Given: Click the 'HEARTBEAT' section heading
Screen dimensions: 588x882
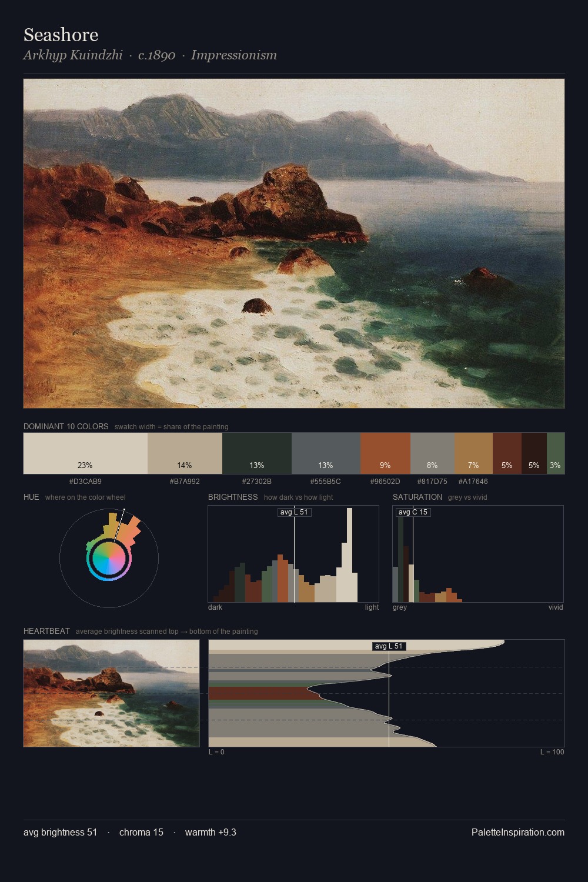Looking at the screenshot, I should 46,631.
